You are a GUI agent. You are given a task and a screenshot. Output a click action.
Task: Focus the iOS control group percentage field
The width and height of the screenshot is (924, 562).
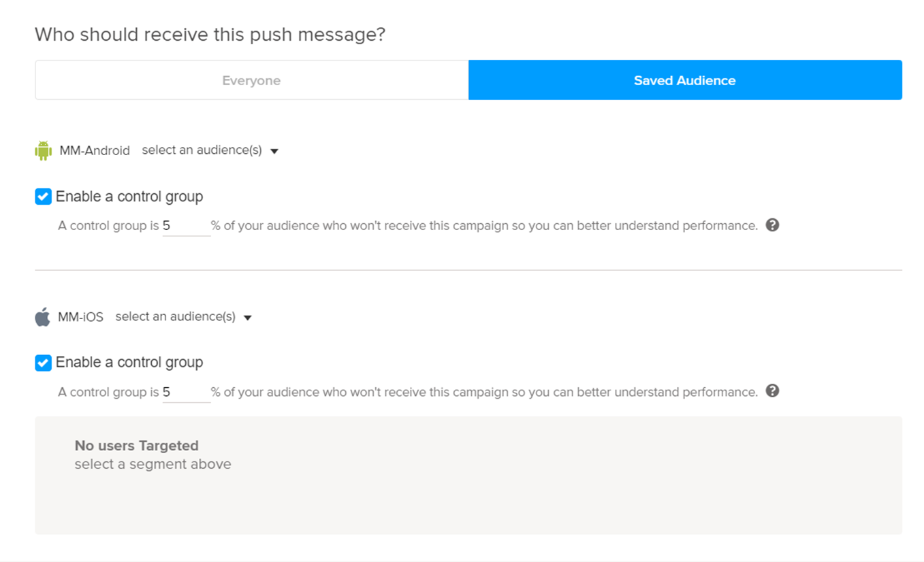click(x=186, y=392)
